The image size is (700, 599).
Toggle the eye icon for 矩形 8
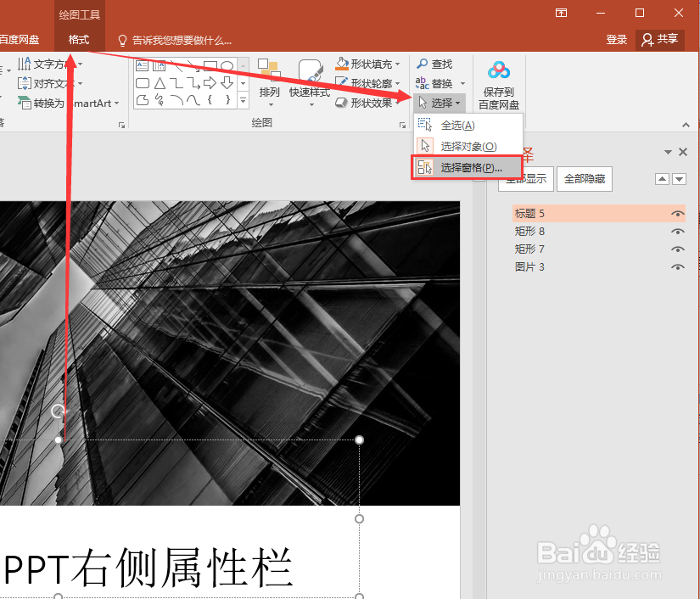(677, 231)
